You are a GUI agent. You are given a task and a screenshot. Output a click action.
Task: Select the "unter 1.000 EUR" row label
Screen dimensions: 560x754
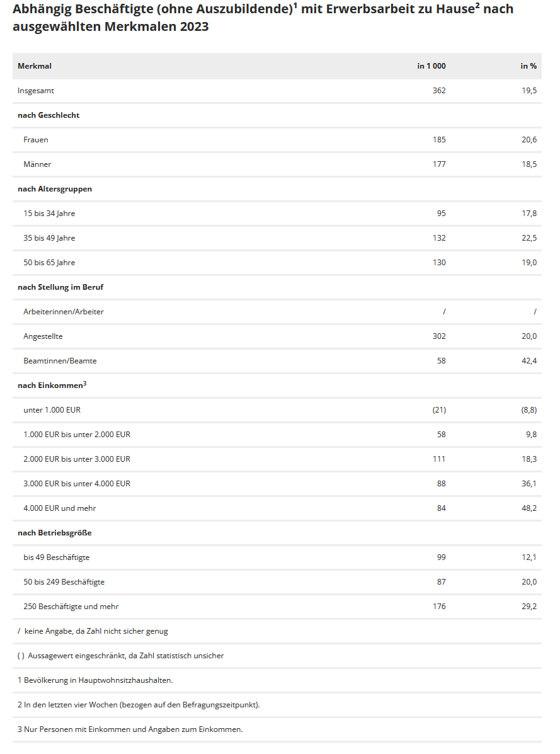(x=52, y=410)
